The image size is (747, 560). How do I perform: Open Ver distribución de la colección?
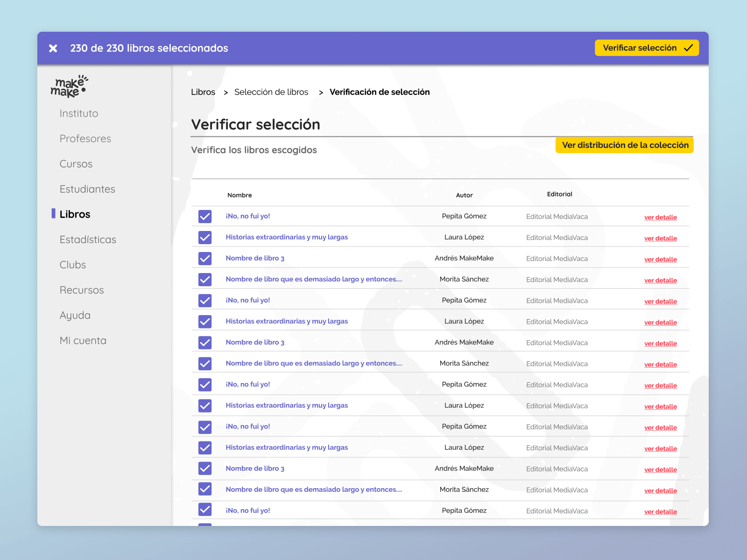point(624,145)
